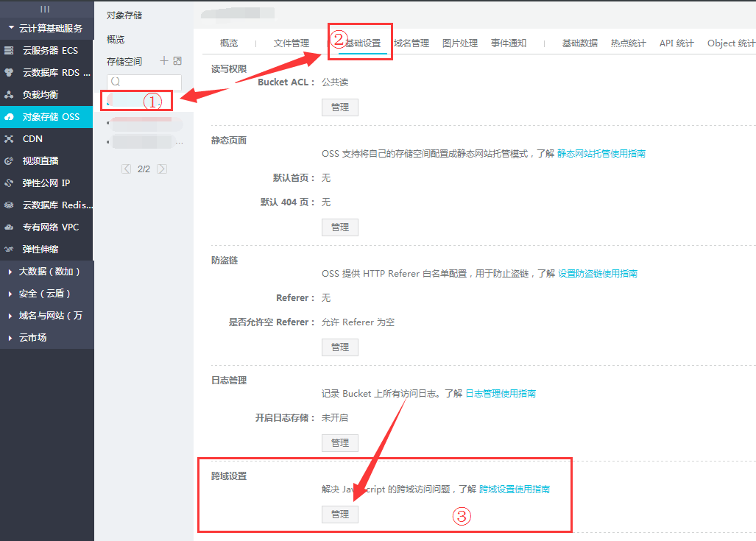Image resolution: width=756 pixels, height=541 pixels.
Task: Switch to the 文件管理 tab
Action: [291, 43]
